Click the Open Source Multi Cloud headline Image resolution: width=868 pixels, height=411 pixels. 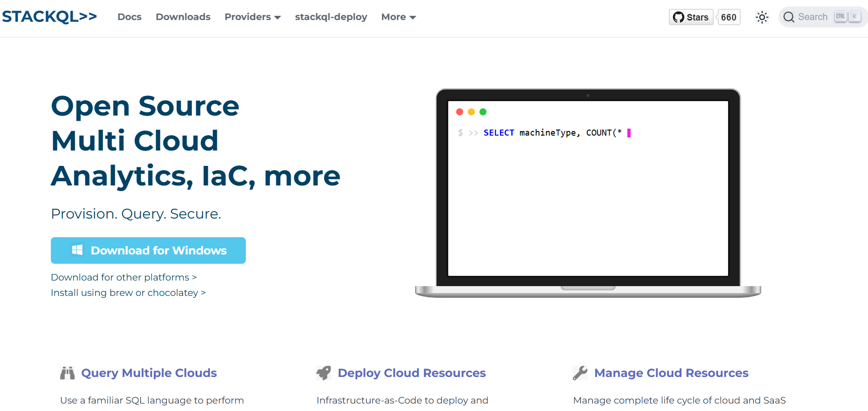[x=196, y=141]
